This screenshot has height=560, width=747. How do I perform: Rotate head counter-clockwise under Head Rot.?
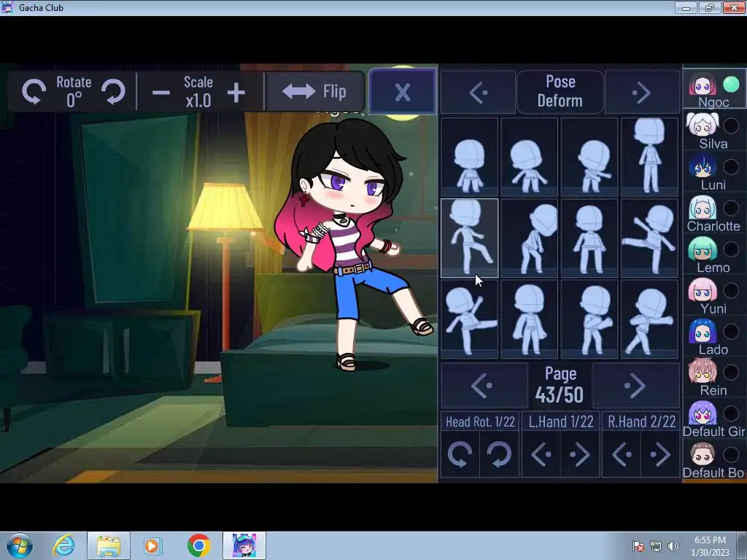pos(460,454)
